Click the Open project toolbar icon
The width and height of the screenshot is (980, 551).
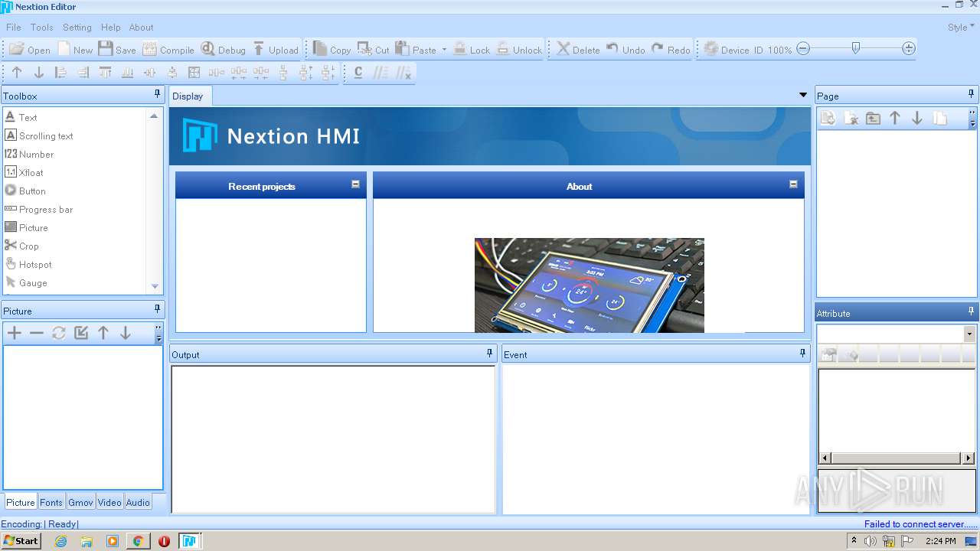[17, 49]
